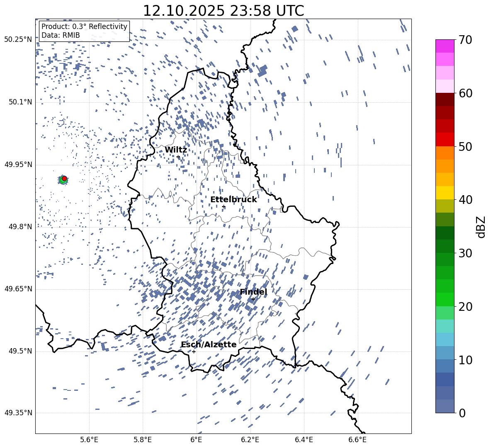Click the dBZ colorbar axis label
491x448 pixels.
pos(481,227)
